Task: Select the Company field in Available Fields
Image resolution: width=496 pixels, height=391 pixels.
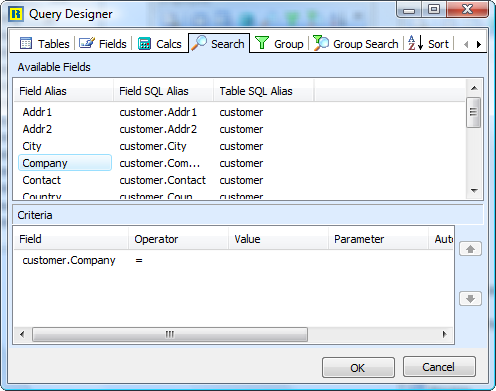Action: tap(65, 163)
